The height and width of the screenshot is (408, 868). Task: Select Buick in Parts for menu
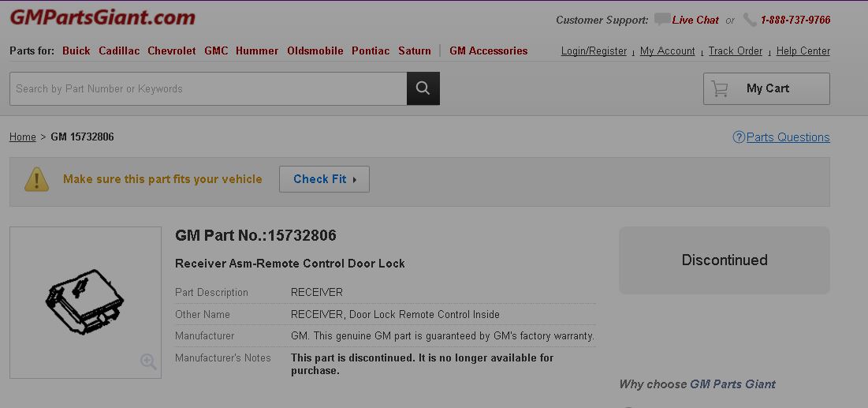76,51
